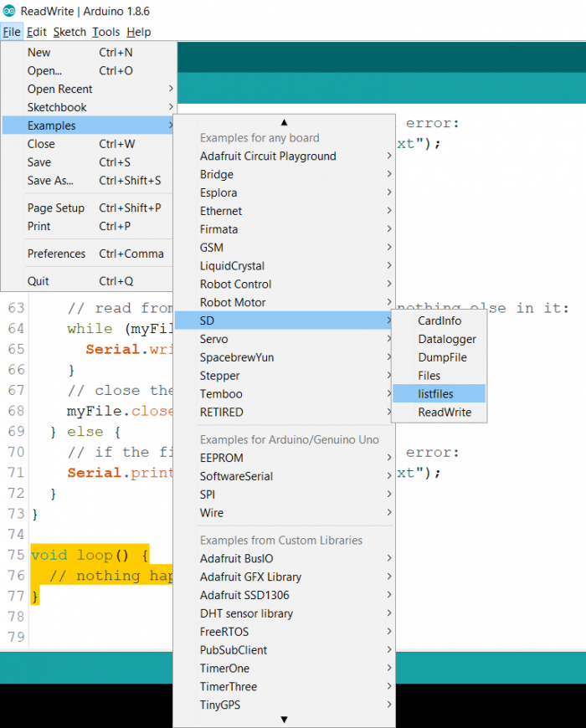Select the Examples menu entry
The image size is (586, 728).
[88, 126]
